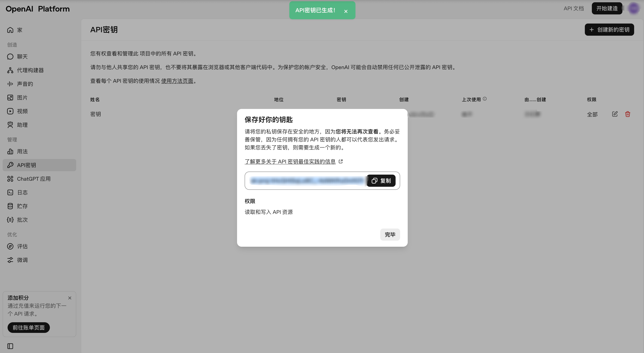Open the 视频 section
Screen dimensions: 644x353
click(x=22, y=111)
